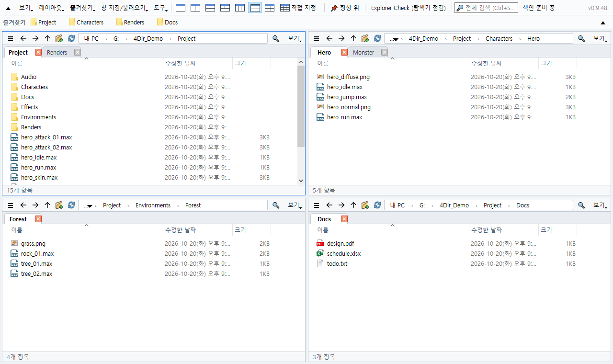
Task: Toggle the 항상 위 always-on-top pin
Action: pos(345,8)
